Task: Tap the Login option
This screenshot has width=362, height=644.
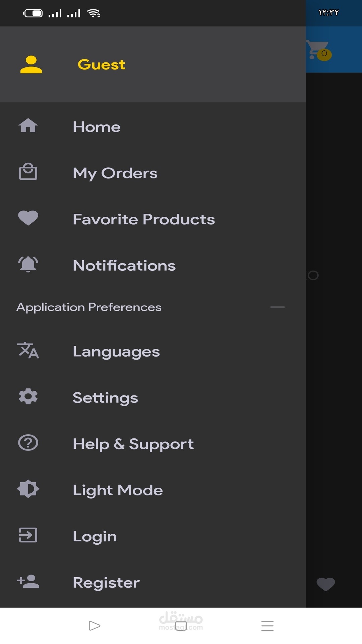Action: tap(95, 536)
